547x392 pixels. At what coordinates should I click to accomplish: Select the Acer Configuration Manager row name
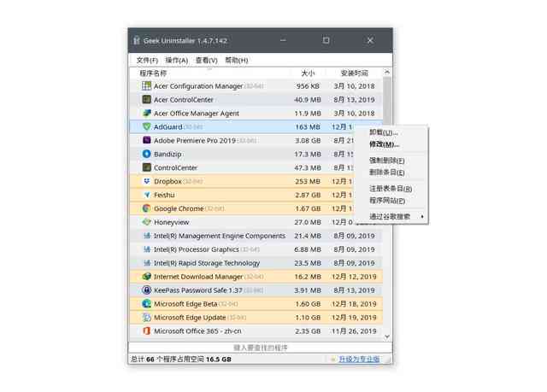[x=198, y=86]
